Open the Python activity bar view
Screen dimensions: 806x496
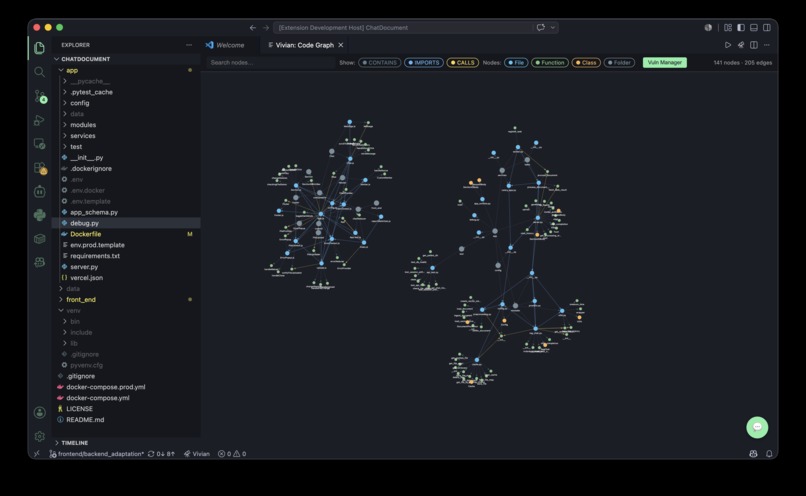40,215
